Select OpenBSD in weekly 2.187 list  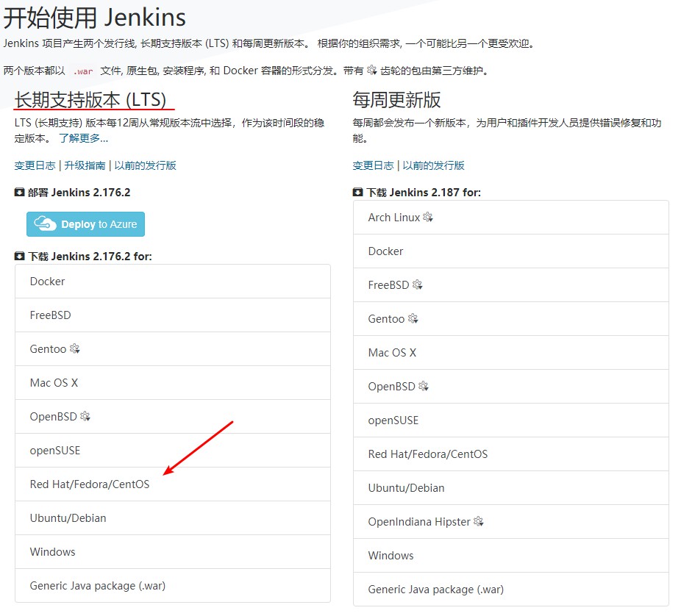click(511, 387)
